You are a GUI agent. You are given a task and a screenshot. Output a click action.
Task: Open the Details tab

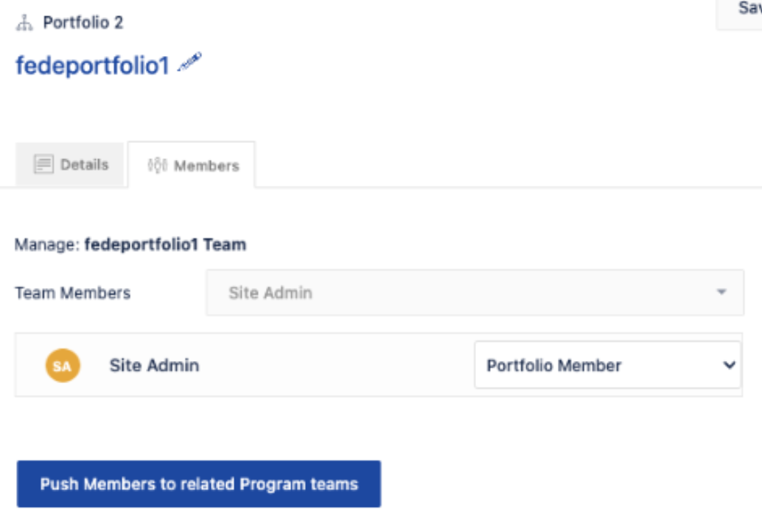[x=71, y=164]
